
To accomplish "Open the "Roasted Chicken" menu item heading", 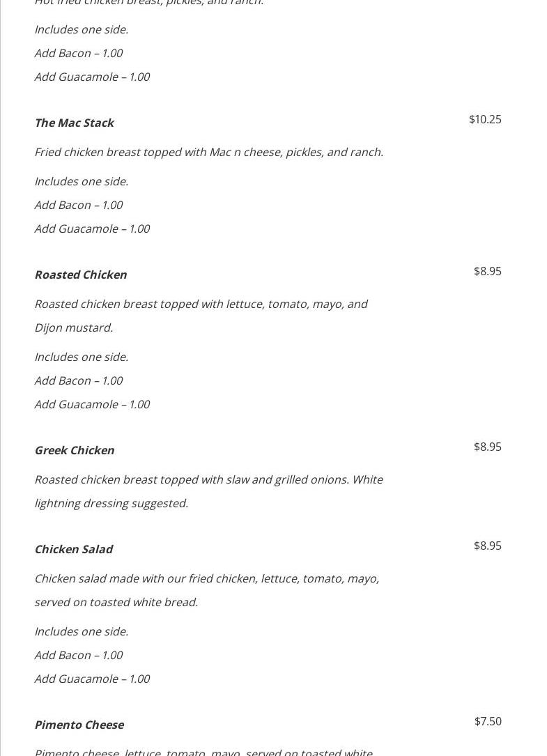I will [x=80, y=275].
